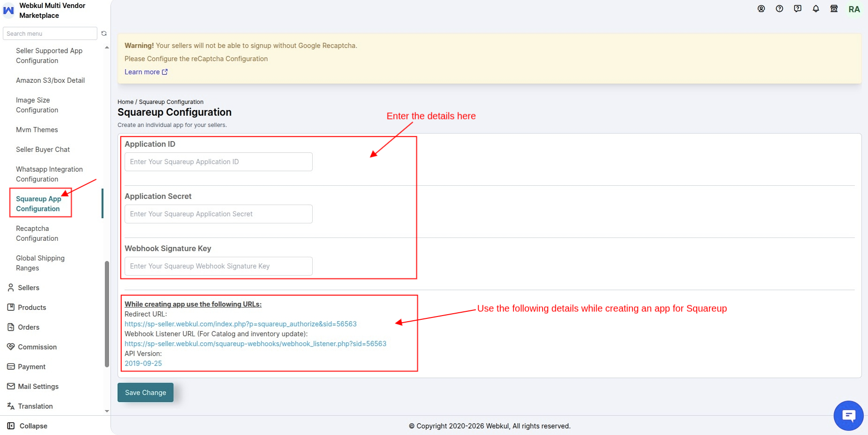Open the help question mark icon
Image resolution: width=868 pixels, height=435 pixels.
pyautogui.click(x=780, y=8)
